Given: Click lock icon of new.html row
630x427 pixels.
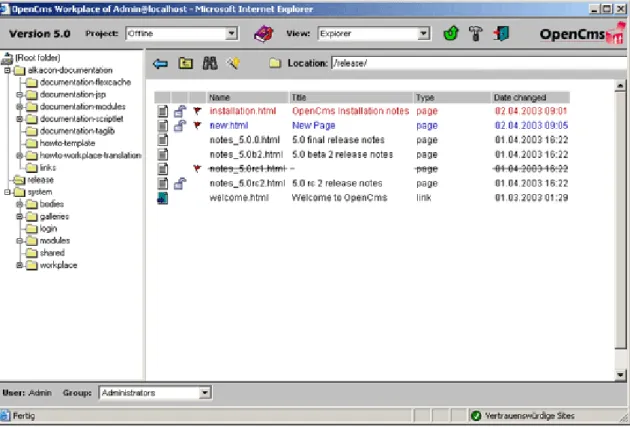Looking at the screenshot, I should pyautogui.click(x=180, y=126).
